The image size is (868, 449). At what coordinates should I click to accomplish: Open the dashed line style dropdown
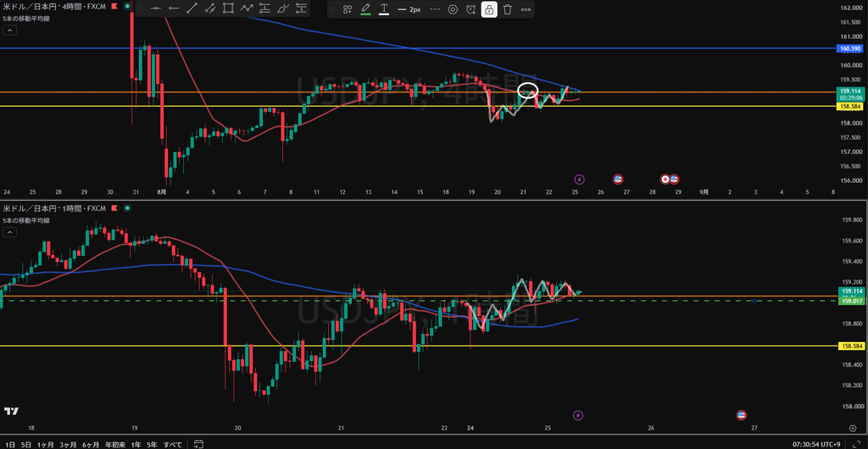pos(435,9)
